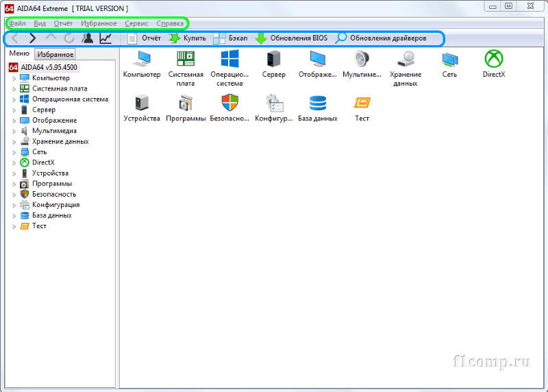
Task: Expand the DirectX tree node arrow
Action: [x=14, y=163]
